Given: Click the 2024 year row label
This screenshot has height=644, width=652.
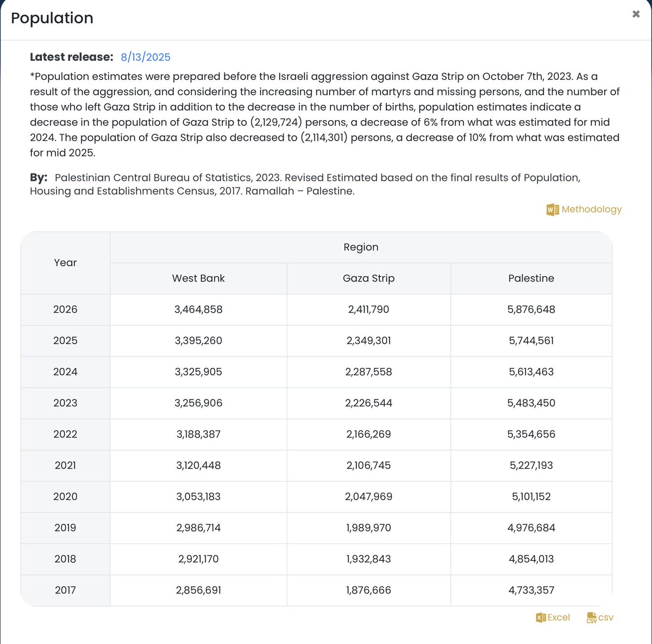Looking at the screenshot, I should 65,372.
